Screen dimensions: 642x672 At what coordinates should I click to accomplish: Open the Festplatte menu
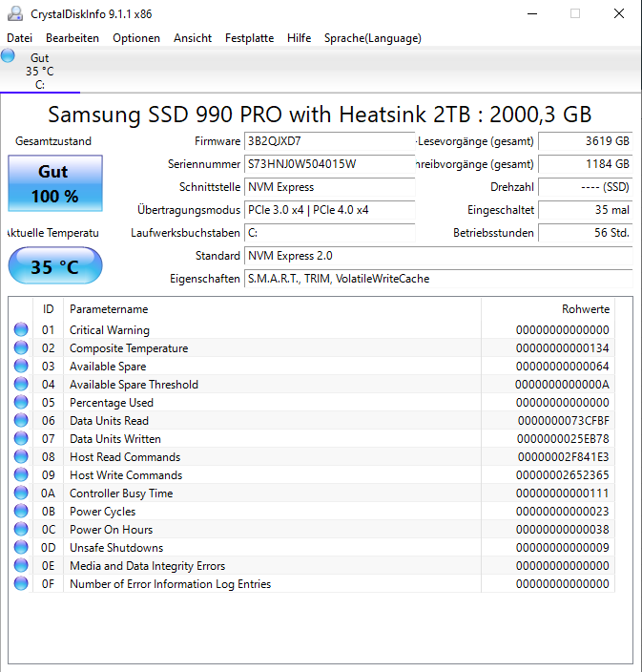tap(249, 38)
